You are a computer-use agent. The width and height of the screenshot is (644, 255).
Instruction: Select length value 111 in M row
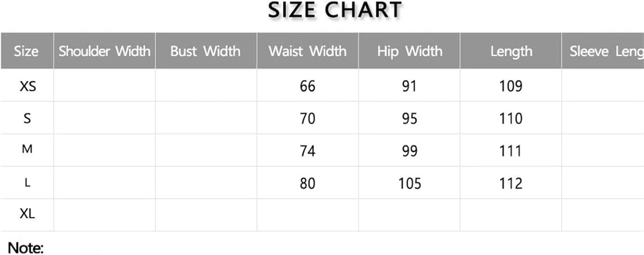[510, 151]
